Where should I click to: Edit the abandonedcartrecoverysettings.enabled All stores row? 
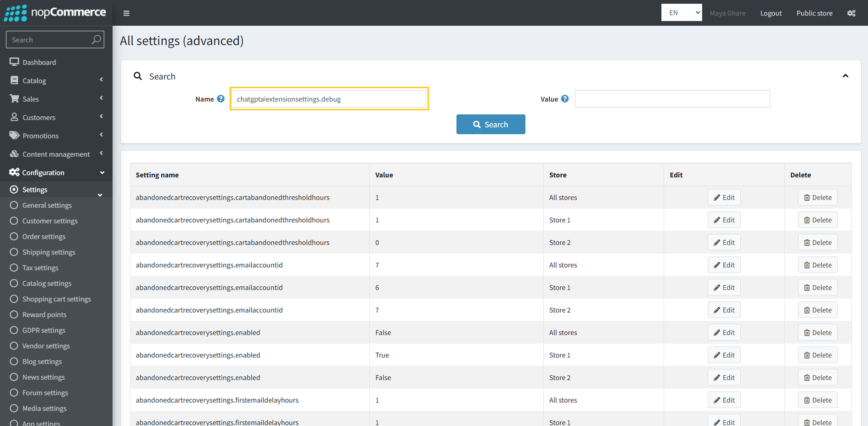(x=724, y=332)
